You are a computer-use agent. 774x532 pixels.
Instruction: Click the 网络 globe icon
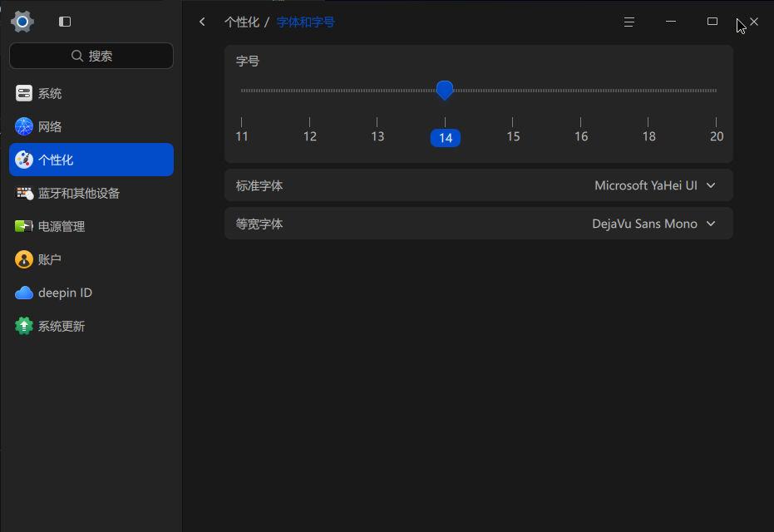pos(23,126)
